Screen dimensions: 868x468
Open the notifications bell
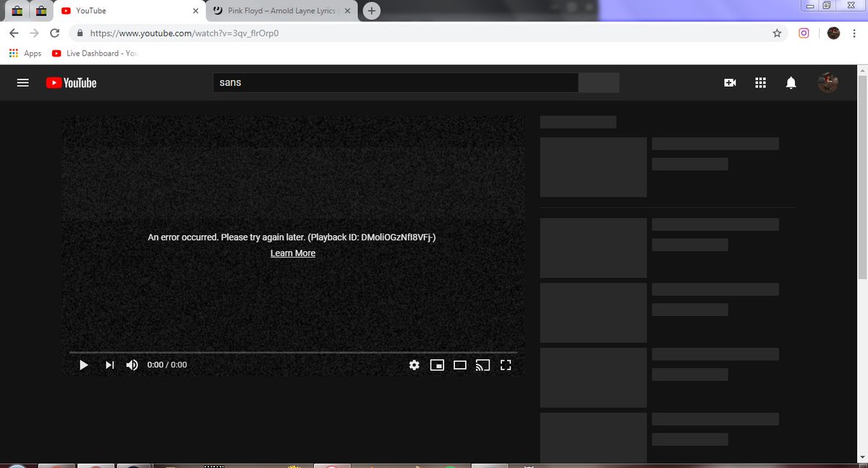(x=791, y=82)
